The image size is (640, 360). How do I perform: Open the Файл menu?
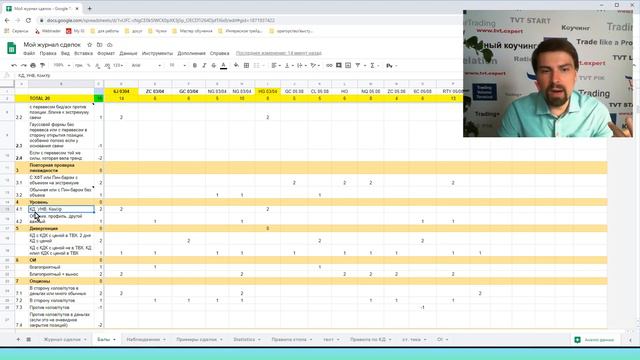[29, 53]
